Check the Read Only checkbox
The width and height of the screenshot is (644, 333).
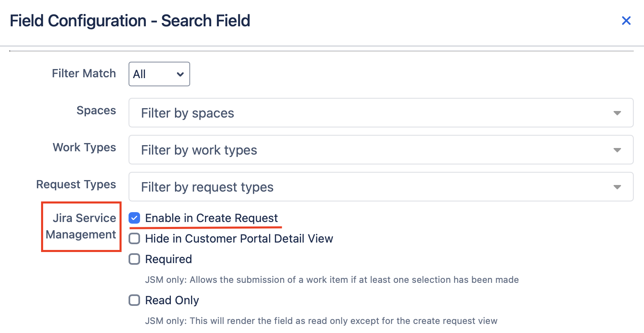pyautogui.click(x=135, y=300)
